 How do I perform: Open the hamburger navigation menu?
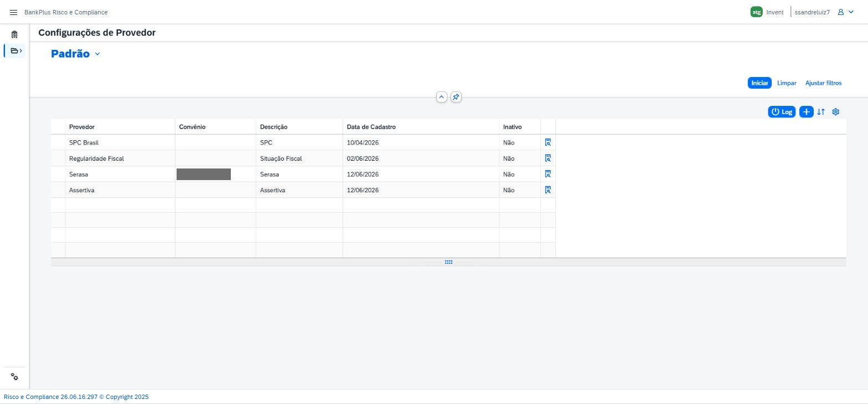pos(13,12)
